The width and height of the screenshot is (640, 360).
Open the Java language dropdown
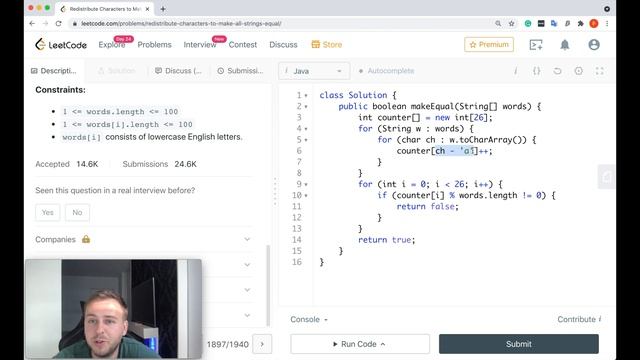[314, 71]
